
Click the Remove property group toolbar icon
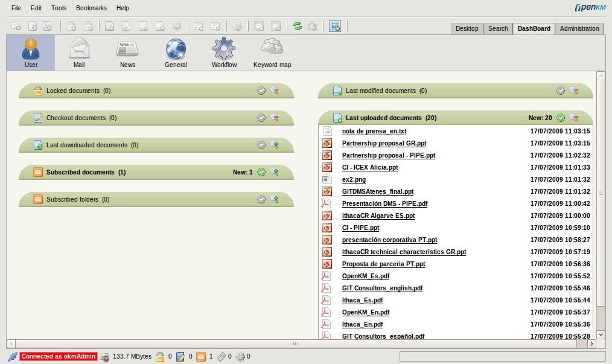215,26
